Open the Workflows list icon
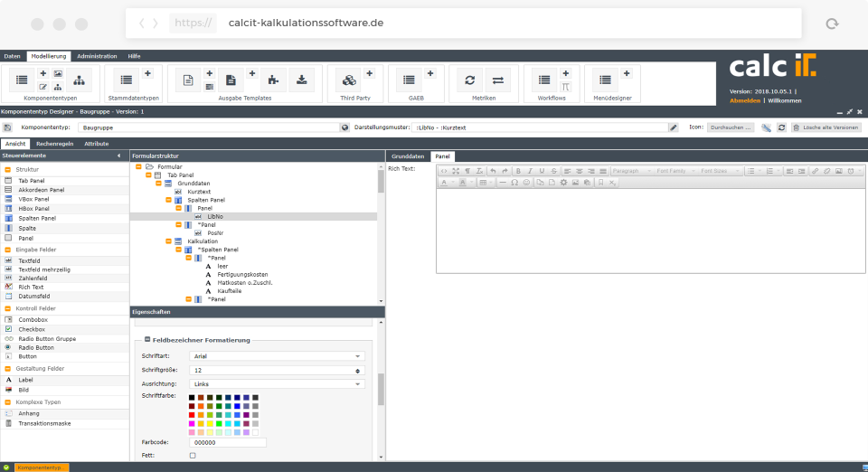 [544, 80]
